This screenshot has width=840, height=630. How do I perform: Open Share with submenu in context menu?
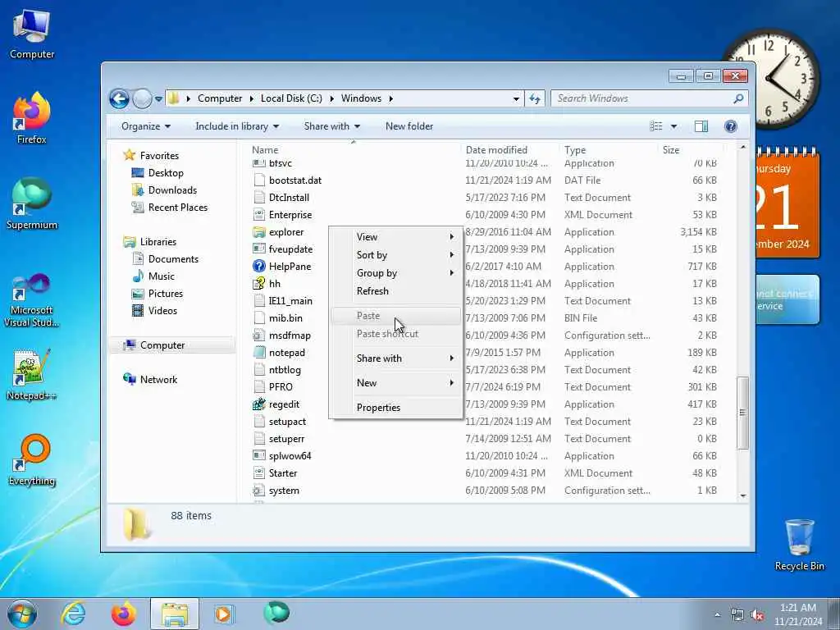coord(396,358)
